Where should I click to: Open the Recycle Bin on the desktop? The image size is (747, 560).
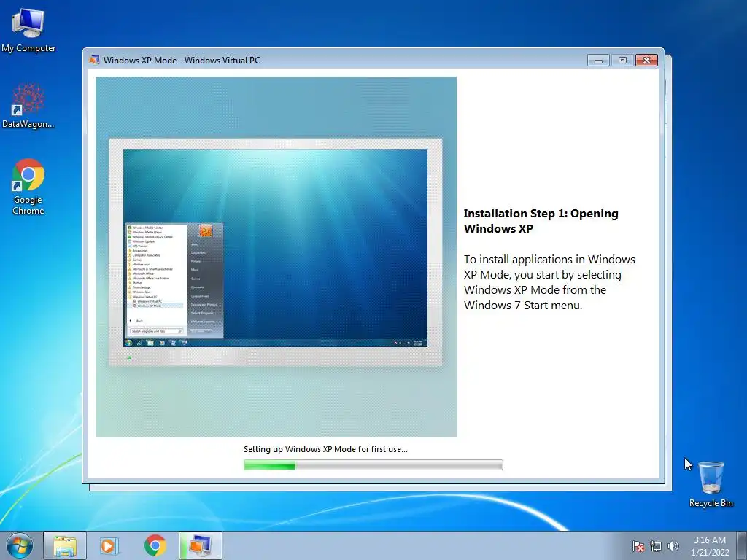click(x=711, y=484)
